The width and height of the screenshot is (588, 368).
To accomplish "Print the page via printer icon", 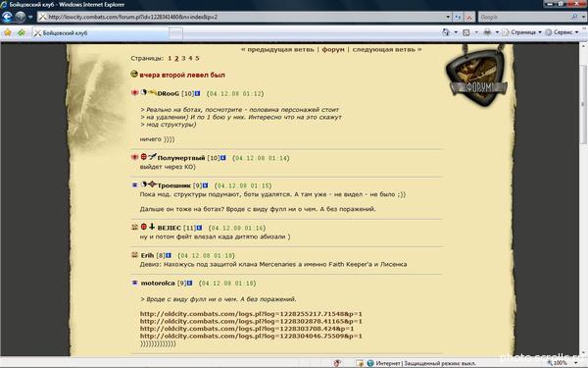I will [487, 32].
